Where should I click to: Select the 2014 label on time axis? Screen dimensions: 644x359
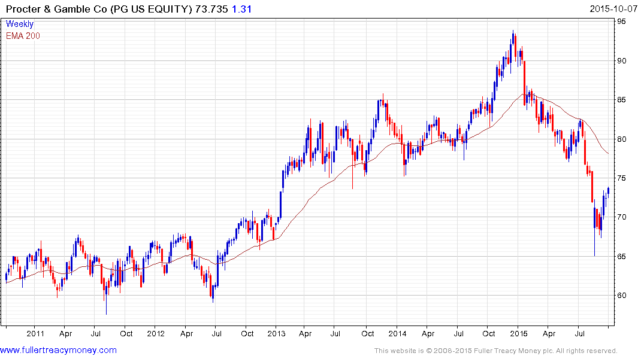397,333
